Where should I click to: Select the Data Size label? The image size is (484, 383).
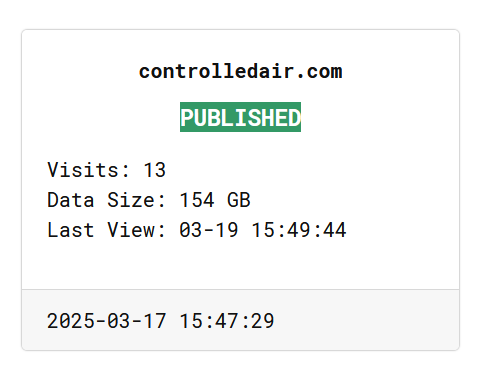click(x=106, y=200)
